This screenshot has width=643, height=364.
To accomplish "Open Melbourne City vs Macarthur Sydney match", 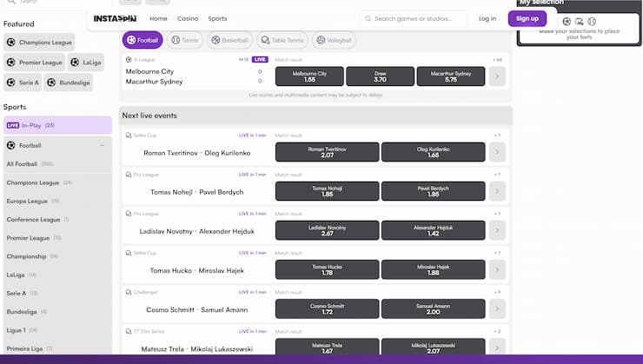I will pos(154,76).
